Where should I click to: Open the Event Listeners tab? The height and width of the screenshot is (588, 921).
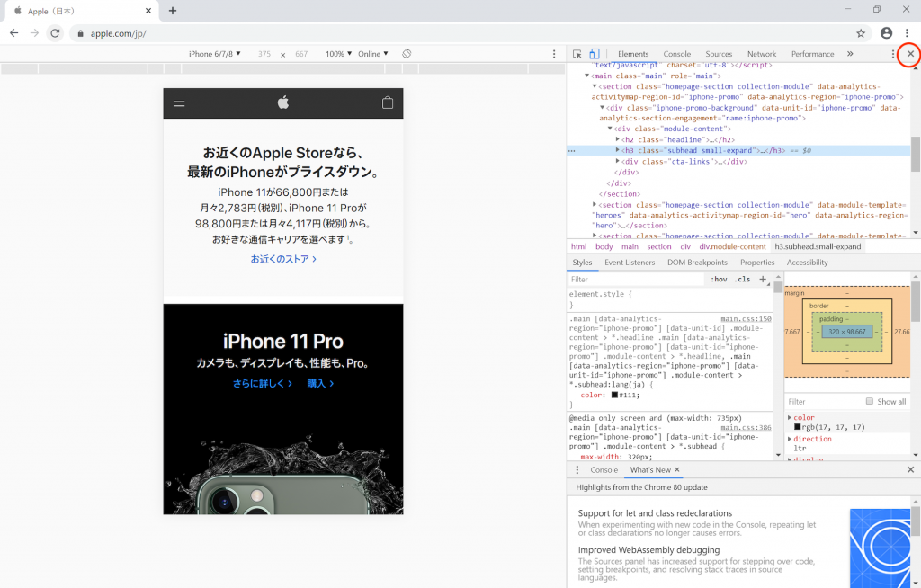click(x=630, y=263)
